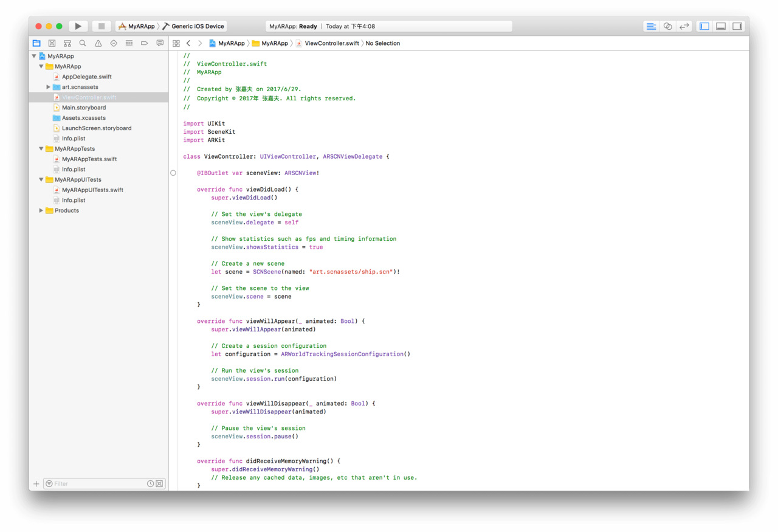Go back in editor history
This screenshot has width=778, height=532.
pos(188,43)
